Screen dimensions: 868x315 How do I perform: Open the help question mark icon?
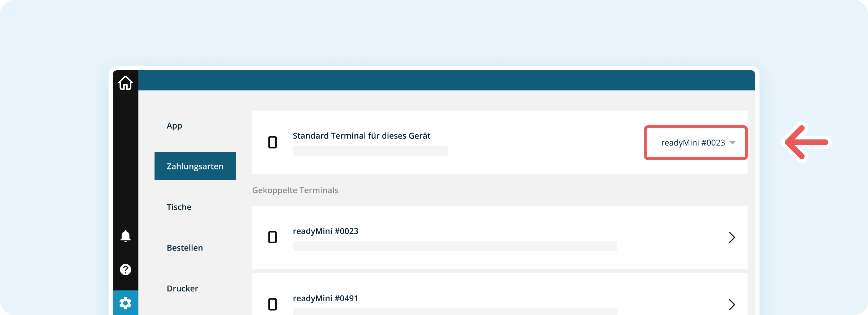click(125, 269)
